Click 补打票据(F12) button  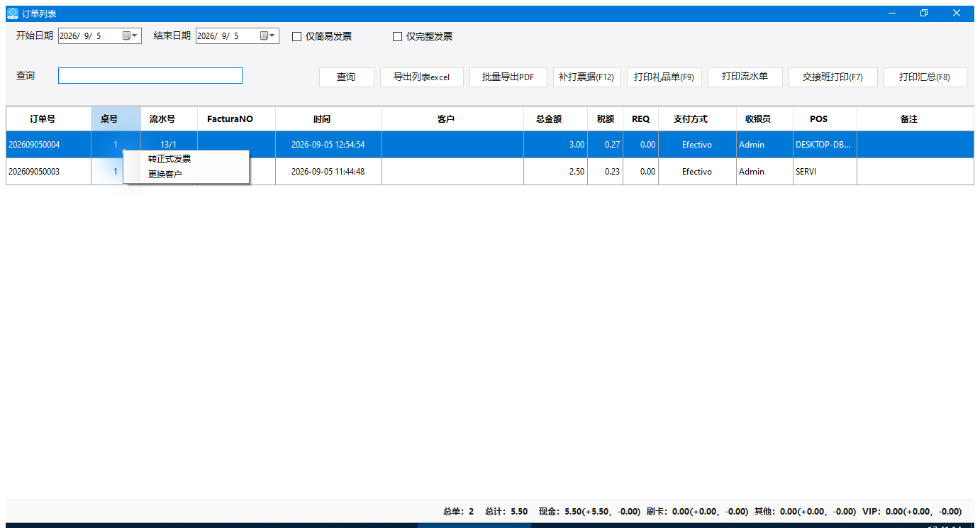tap(586, 77)
